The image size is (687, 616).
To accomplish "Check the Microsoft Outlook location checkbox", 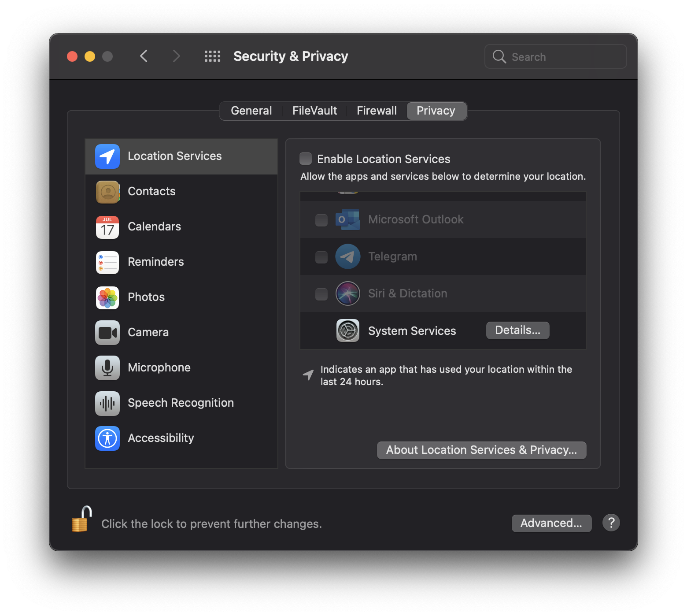I will point(321,220).
